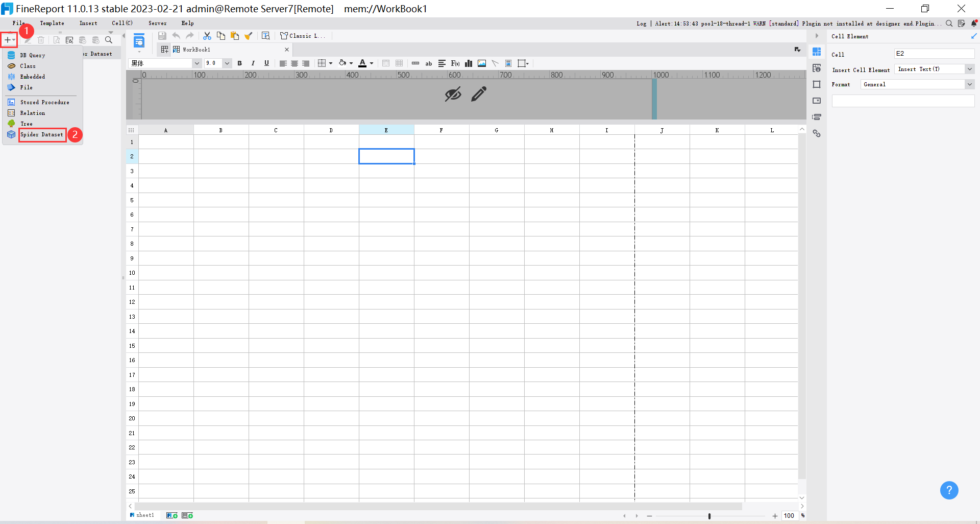Open the F(x) formula insertion tool

[455, 63]
